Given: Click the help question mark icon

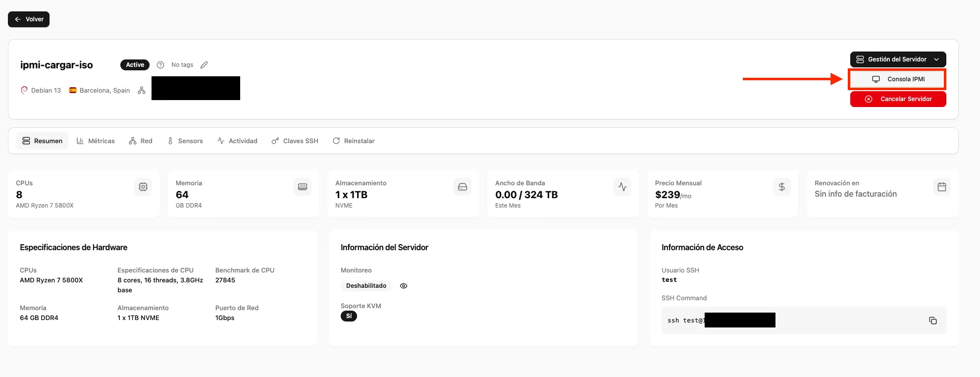Looking at the screenshot, I should [x=160, y=65].
